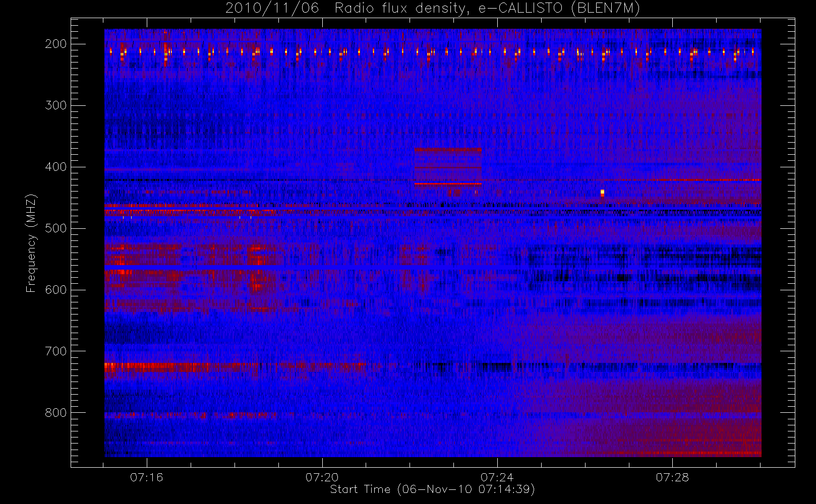The height and width of the screenshot is (504, 816).
Task: Click the 07:20 time tick label
Action: point(322,477)
